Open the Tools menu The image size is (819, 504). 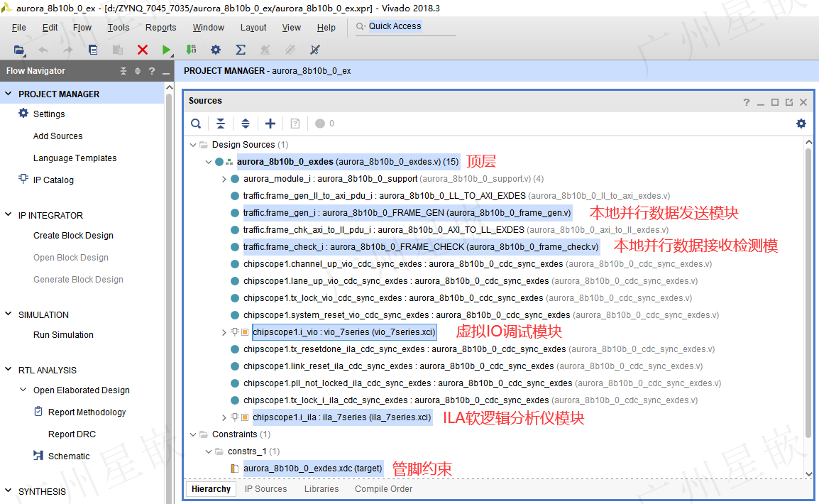119,28
